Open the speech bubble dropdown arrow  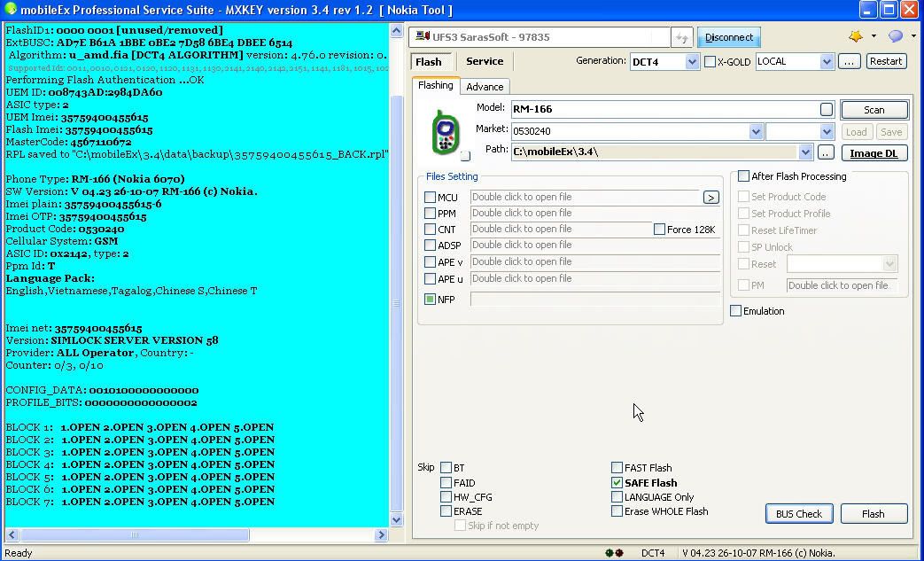tap(913, 36)
